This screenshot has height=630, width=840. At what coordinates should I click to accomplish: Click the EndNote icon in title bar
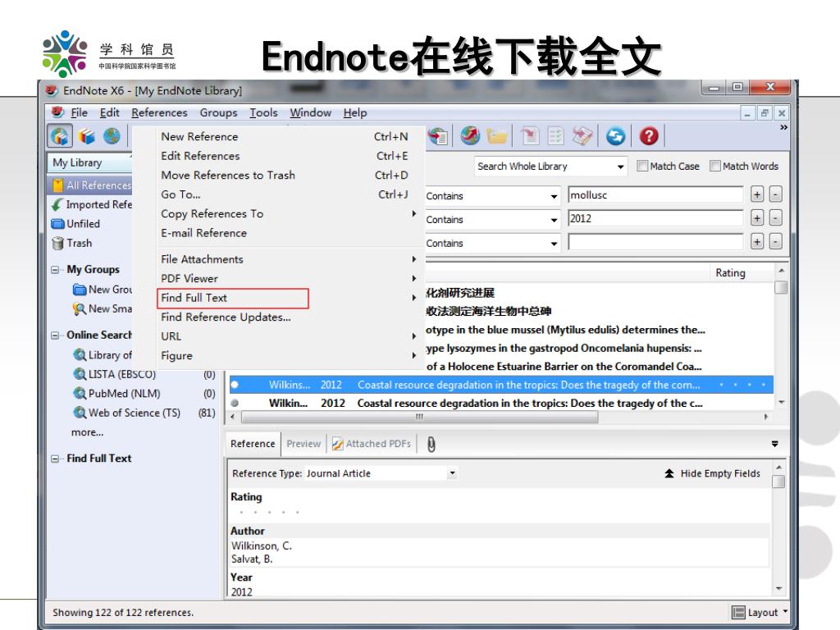pos(52,90)
